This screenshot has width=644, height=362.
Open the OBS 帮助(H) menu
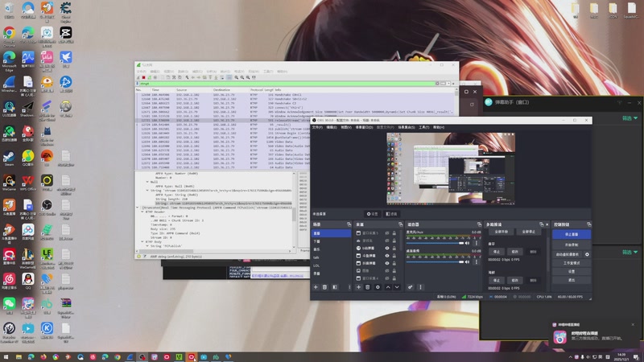(439, 127)
